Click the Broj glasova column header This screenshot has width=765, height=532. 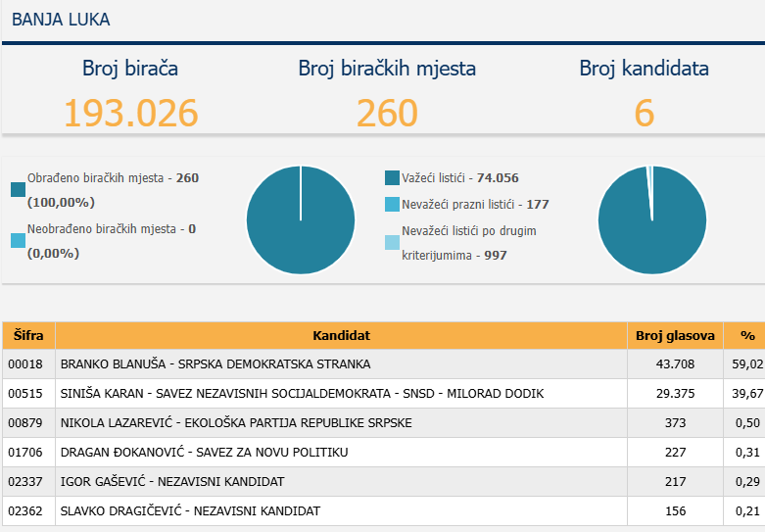click(x=675, y=336)
